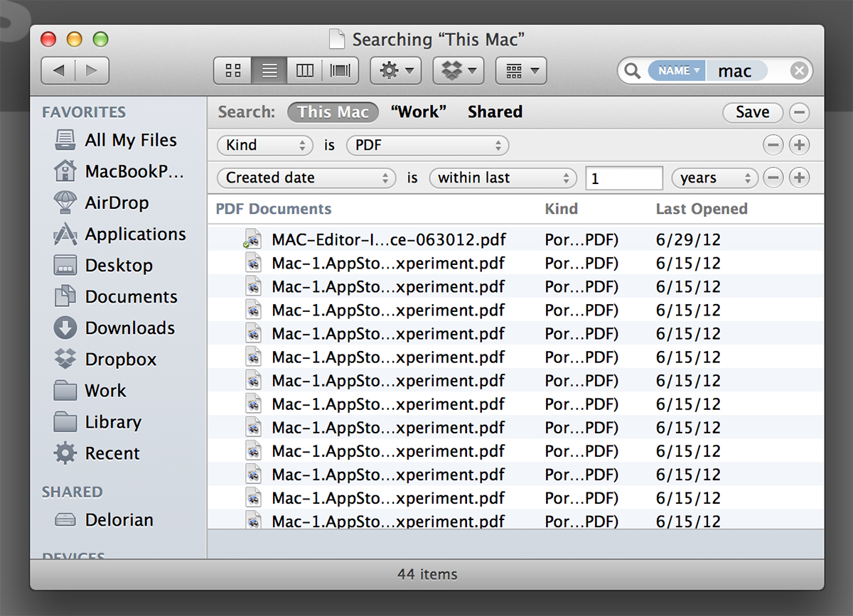Open the gear Action menu

(x=397, y=71)
